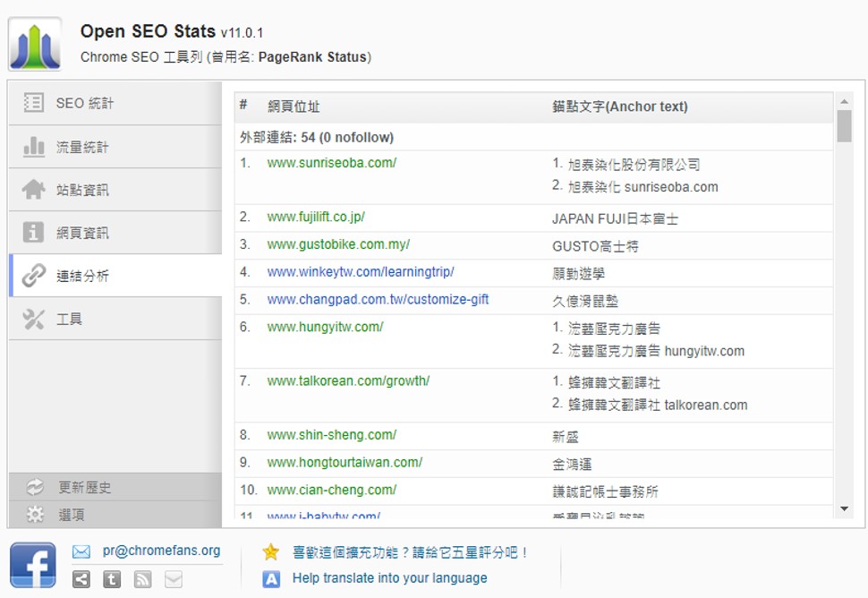Follow the www.changpad.com.tw/customize-gift link
868x598 pixels.
click(378, 300)
